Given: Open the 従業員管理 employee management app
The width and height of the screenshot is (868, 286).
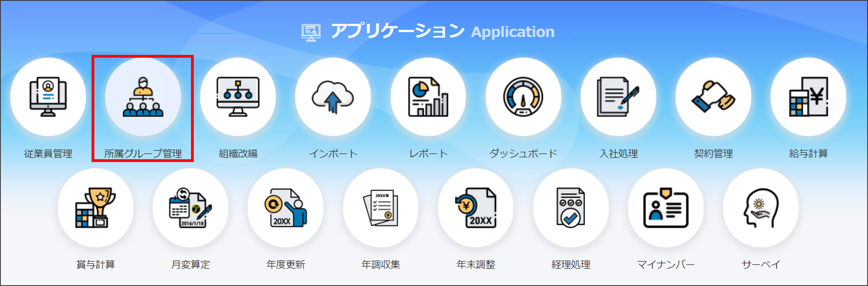Looking at the screenshot, I should (x=48, y=97).
